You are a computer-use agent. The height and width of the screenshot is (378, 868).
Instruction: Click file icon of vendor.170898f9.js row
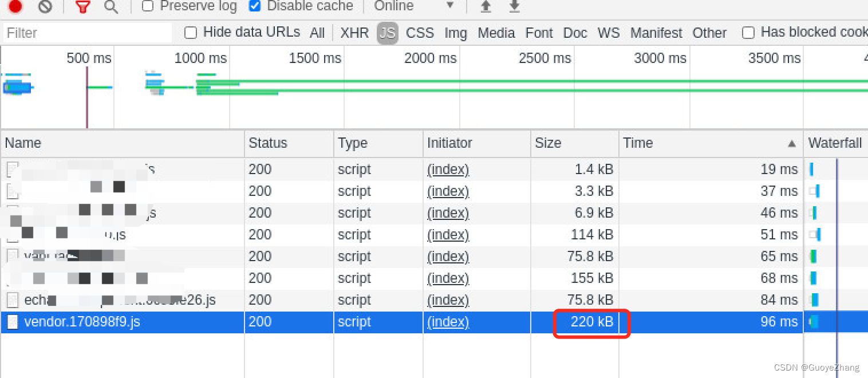click(x=13, y=322)
